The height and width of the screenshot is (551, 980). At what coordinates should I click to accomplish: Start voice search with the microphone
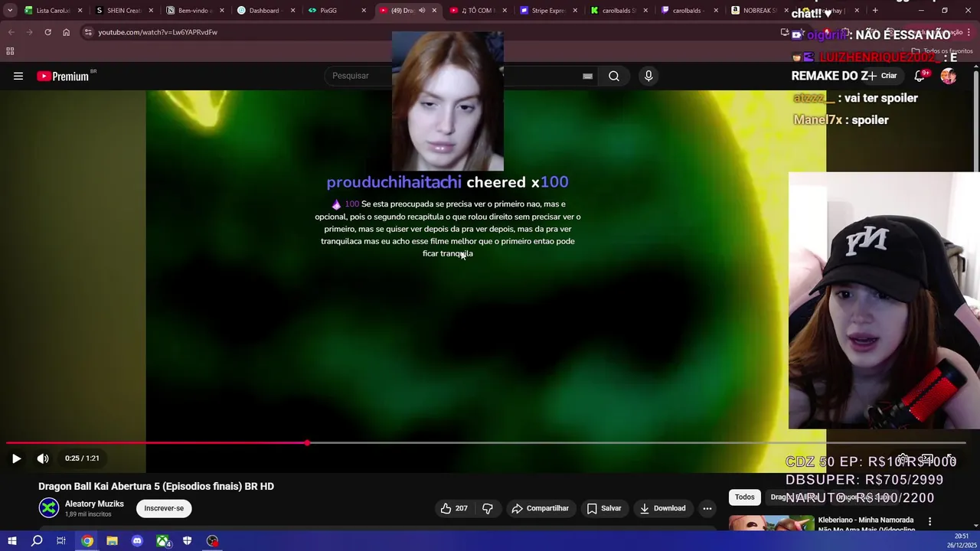648,76
